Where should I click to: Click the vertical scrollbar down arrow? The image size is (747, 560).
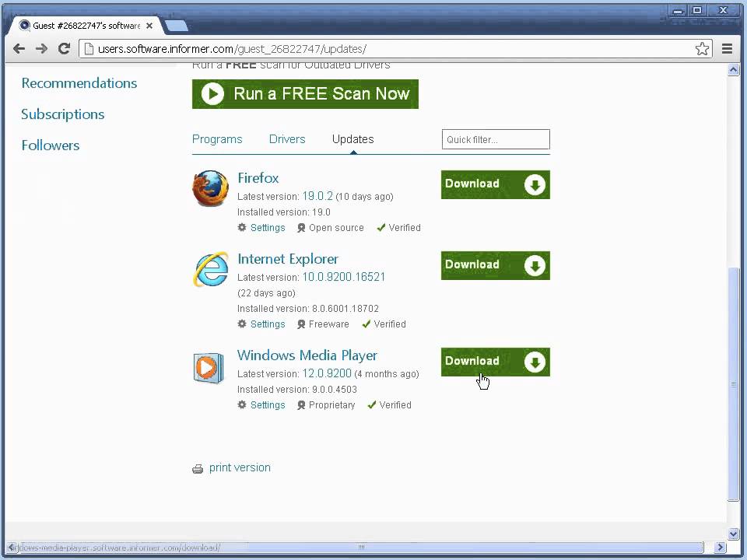[733, 534]
